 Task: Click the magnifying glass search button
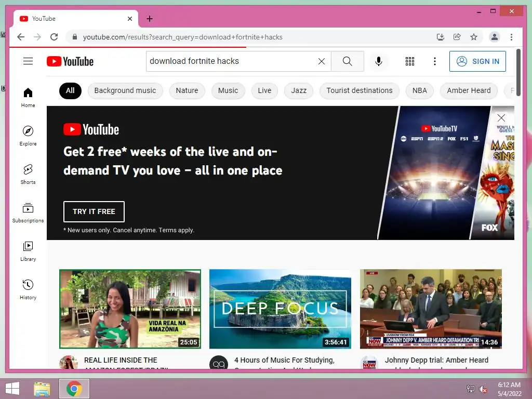tap(347, 61)
